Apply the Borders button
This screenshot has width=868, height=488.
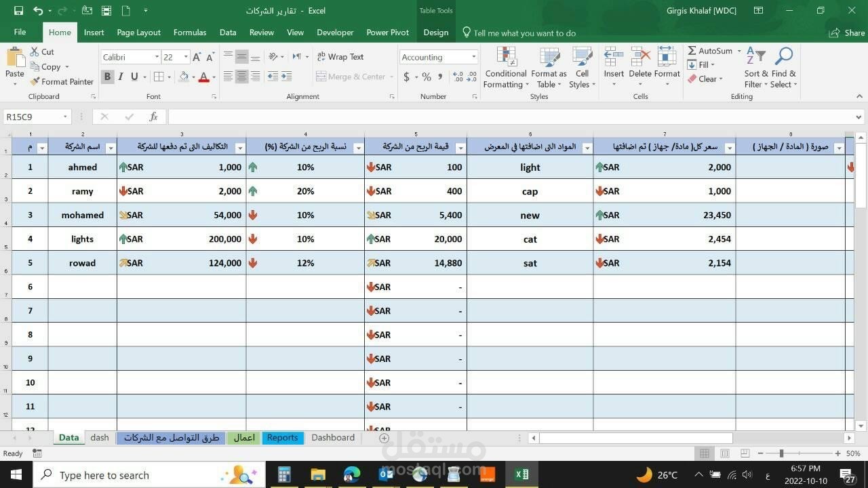coord(158,77)
